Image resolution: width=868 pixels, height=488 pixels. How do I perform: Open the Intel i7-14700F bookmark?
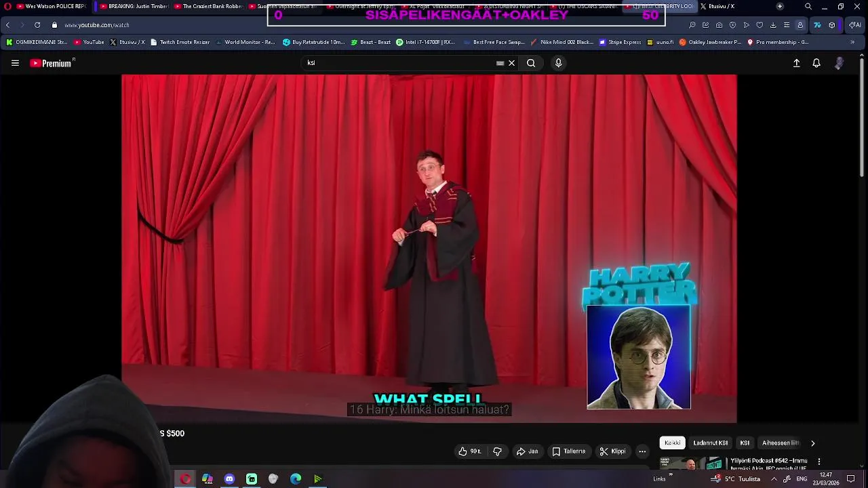tap(425, 42)
